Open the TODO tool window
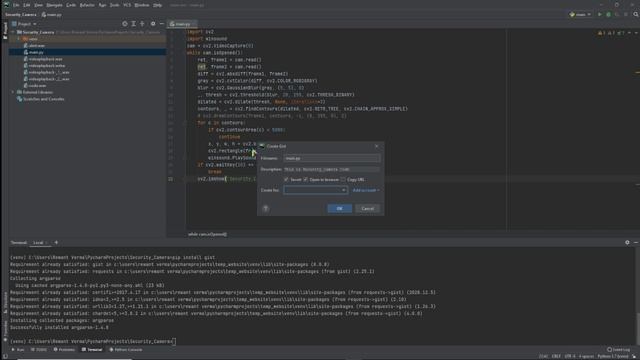Viewport: 640px width, 360px height. point(39,350)
